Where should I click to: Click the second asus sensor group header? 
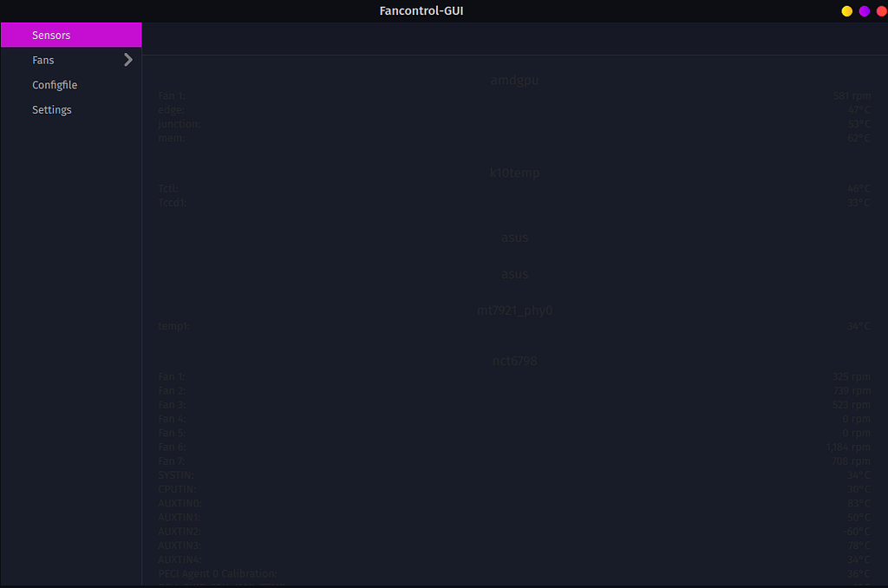514,273
